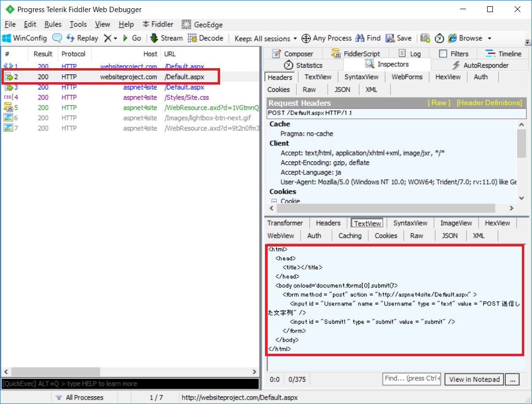
Task: Open Find with the binoculars icon
Action: [360, 38]
